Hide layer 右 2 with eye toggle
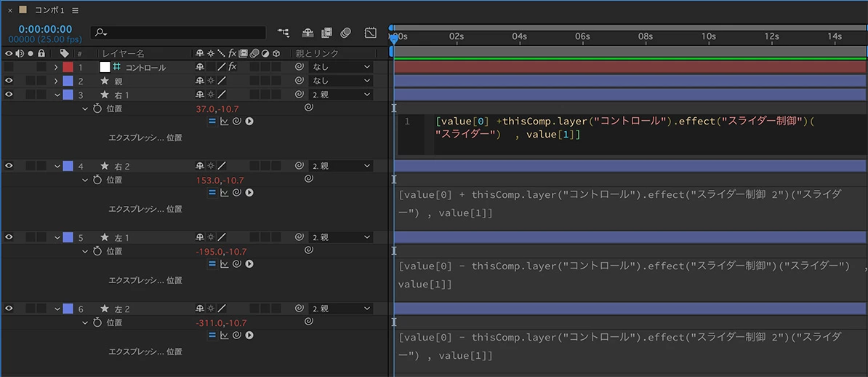The image size is (868, 377). click(x=9, y=166)
